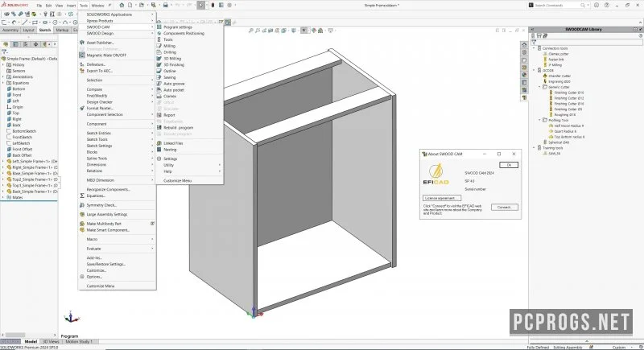Open the Window menu

click(97, 6)
